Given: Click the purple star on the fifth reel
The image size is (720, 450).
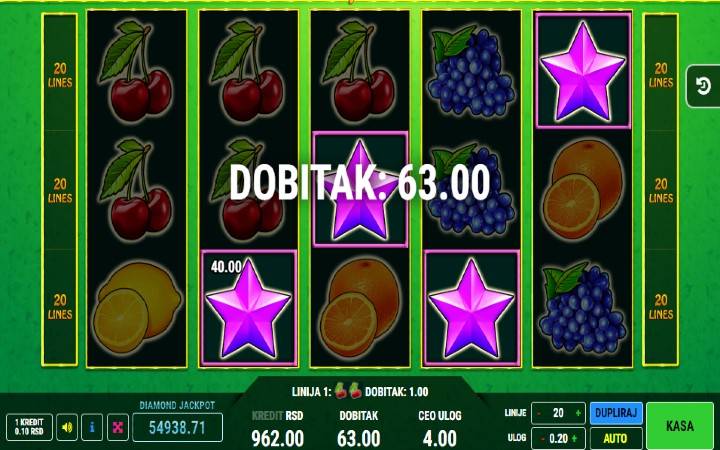Looking at the screenshot, I should 583,70.
